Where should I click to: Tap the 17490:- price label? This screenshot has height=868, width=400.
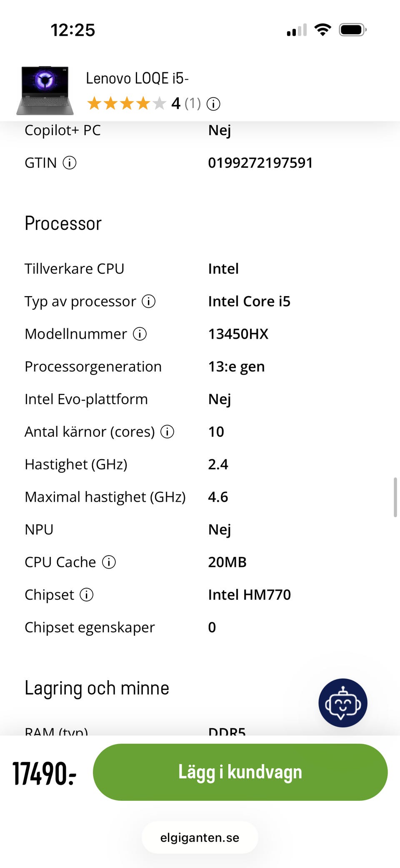click(x=44, y=773)
